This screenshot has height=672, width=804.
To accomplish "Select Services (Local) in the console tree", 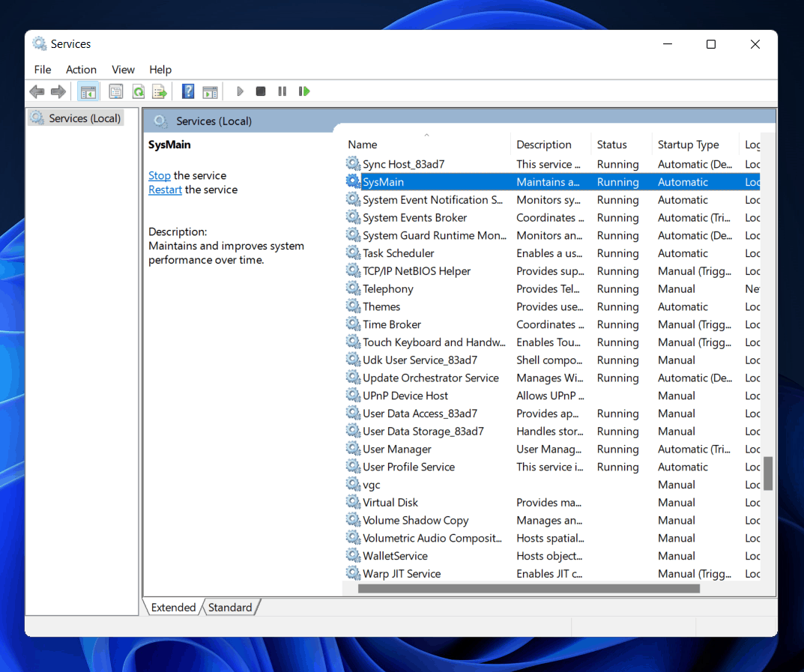I will [84, 118].
